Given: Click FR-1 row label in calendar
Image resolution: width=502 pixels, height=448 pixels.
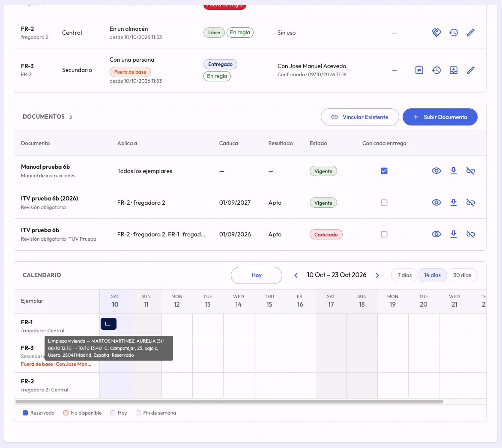Looking at the screenshot, I should pyautogui.click(x=57, y=326).
